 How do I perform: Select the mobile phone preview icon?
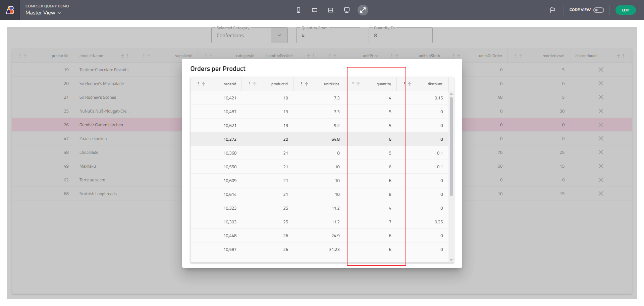pos(298,10)
